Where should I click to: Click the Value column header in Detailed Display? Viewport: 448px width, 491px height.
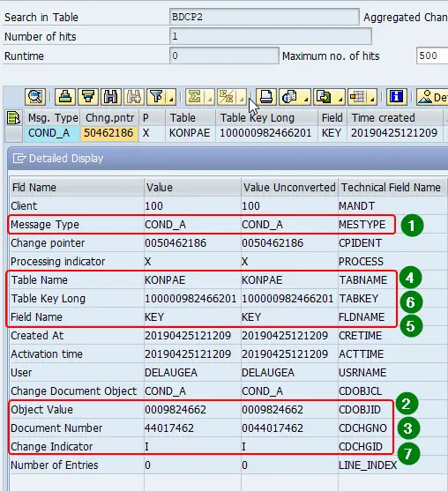(192, 187)
